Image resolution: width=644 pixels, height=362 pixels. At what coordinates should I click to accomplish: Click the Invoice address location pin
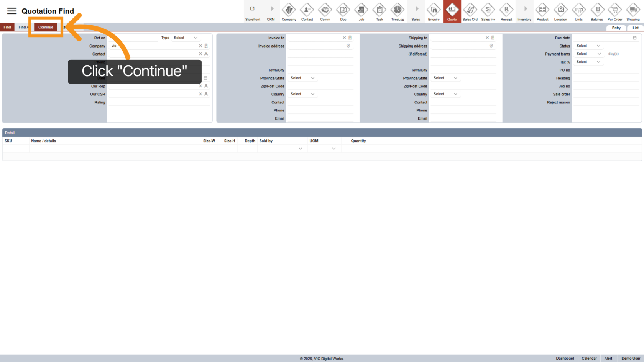pyautogui.click(x=348, y=46)
